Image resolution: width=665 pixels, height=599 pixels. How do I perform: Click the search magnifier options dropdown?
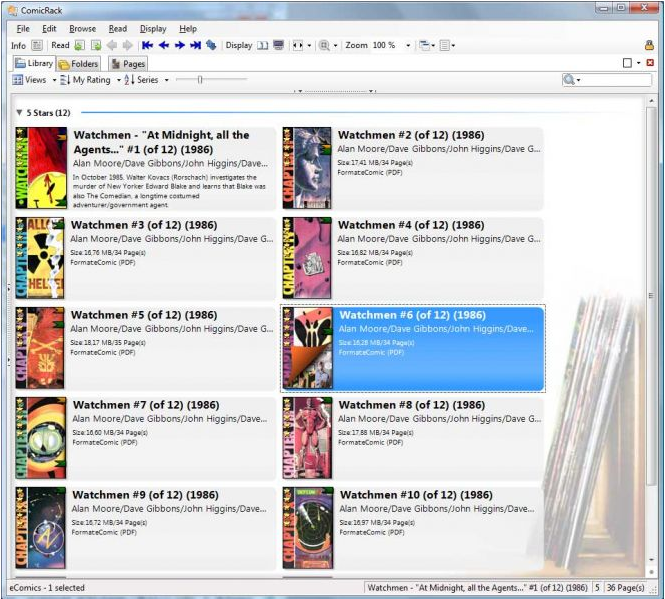point(572,80)
